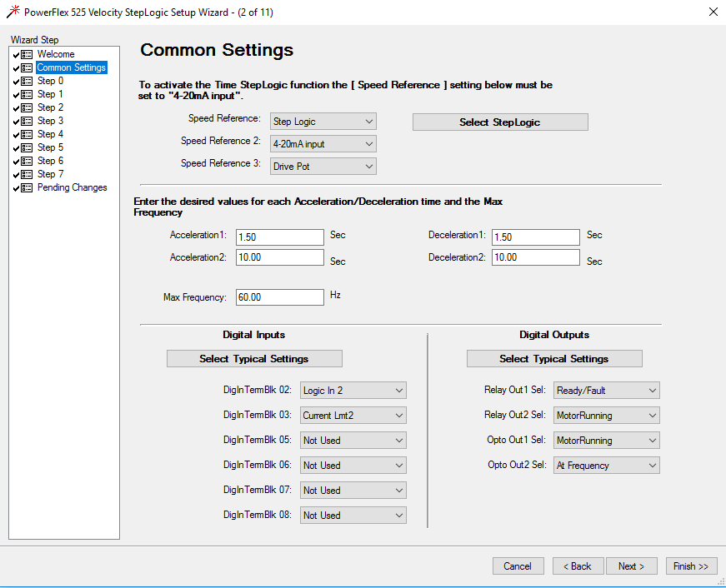This screenshot has height=588, width=726.
Task: Click the Step 5 list icon
Action: 27,148
